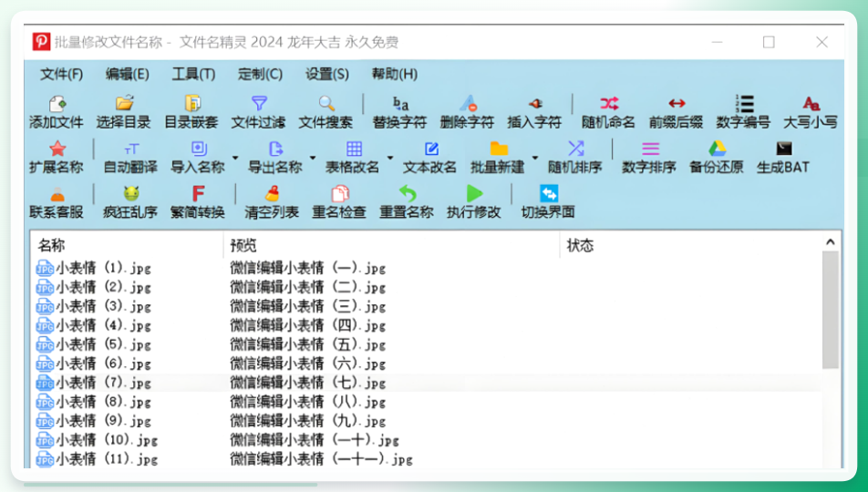Click preview 微信编辑小表情 (九).jpg
Screen dimensions: 868x492
[x=308, y=421]
